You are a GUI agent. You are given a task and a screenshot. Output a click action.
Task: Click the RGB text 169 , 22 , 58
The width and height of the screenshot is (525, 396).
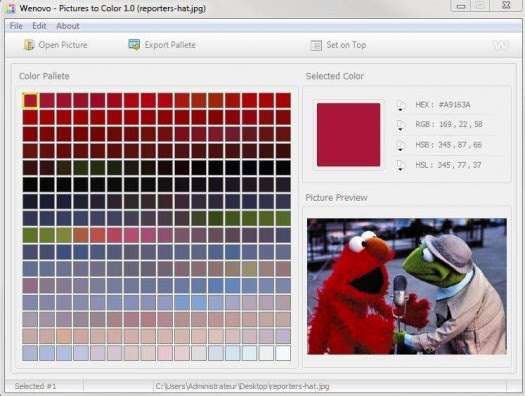[x=460, y=125]
